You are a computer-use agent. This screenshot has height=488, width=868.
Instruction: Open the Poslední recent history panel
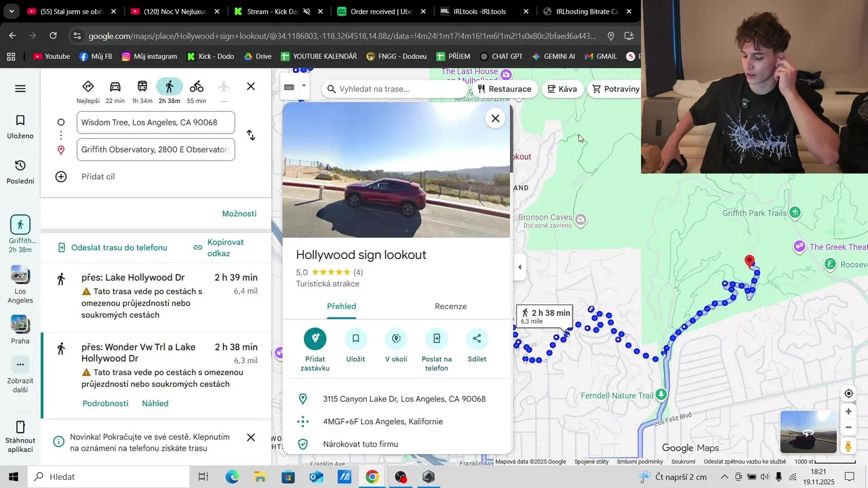pyautogui.click(x=20, y=172)
